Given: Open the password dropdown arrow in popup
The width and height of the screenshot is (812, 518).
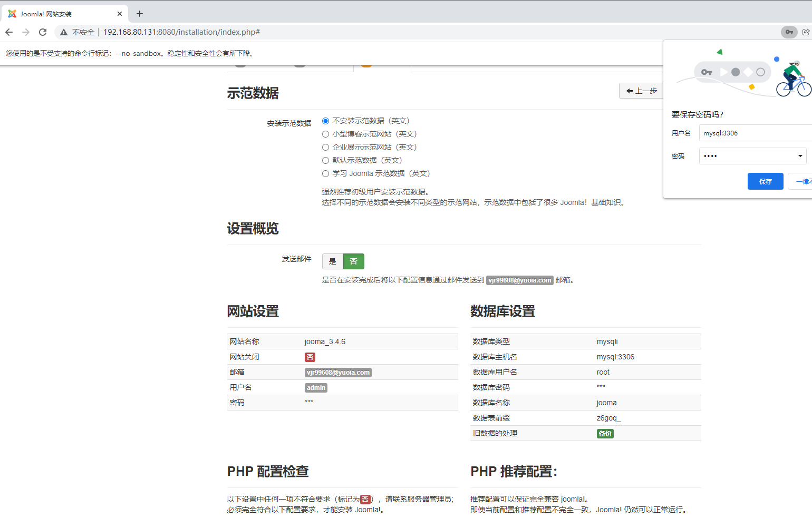Looking at the screenshot, I should pos(800,156).
